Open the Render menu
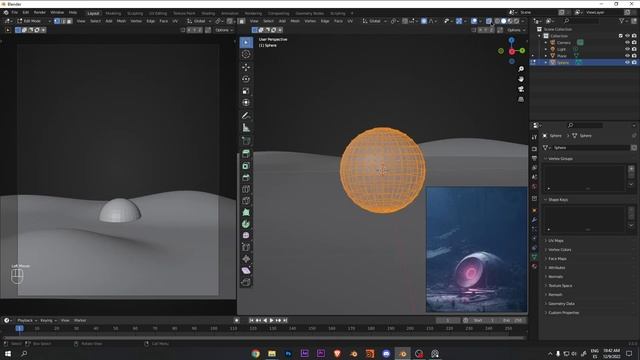This screenshot has width=640, height=360. (x=40, y=13)
